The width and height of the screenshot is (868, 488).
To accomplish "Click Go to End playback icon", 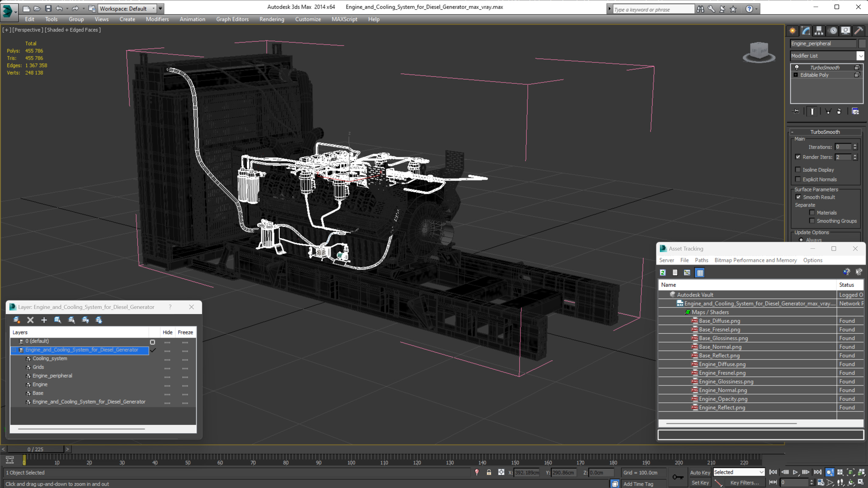I will point(817,472).
